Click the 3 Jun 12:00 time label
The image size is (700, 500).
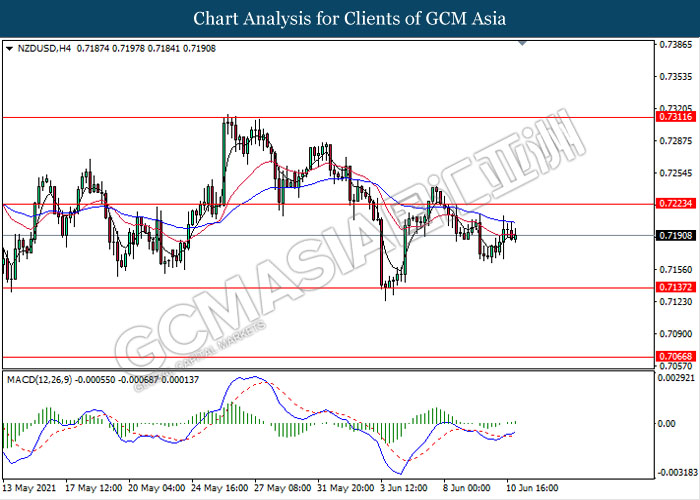tap(404, 488)
